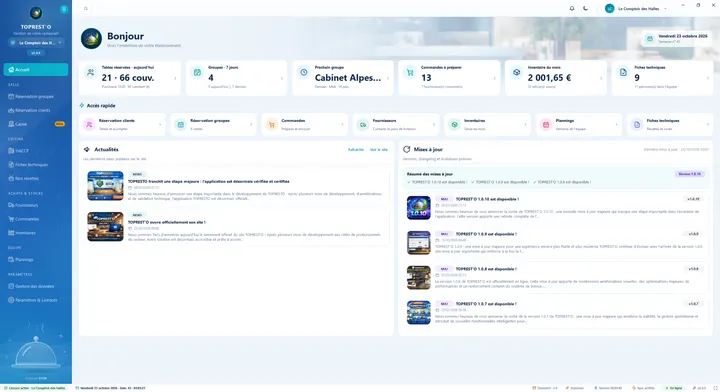
Task: Click the Tables réservées people icon
Action: pos(91,73)
